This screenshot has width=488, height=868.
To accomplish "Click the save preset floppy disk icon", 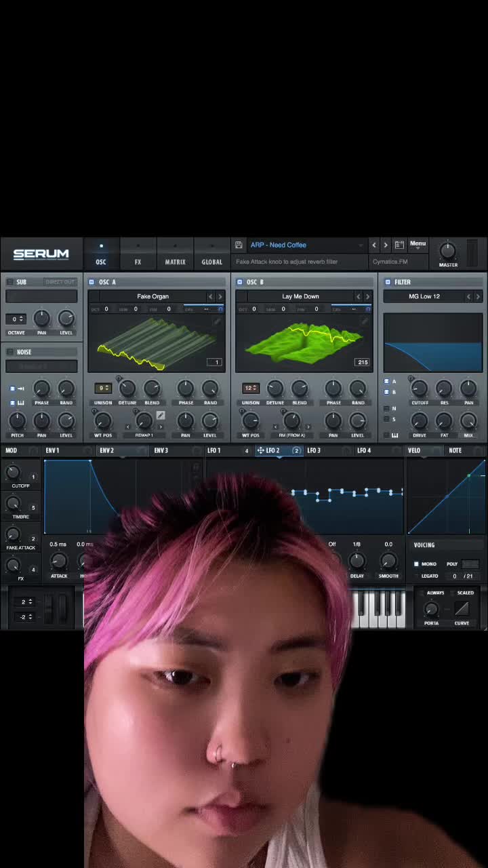I will 239,245.
